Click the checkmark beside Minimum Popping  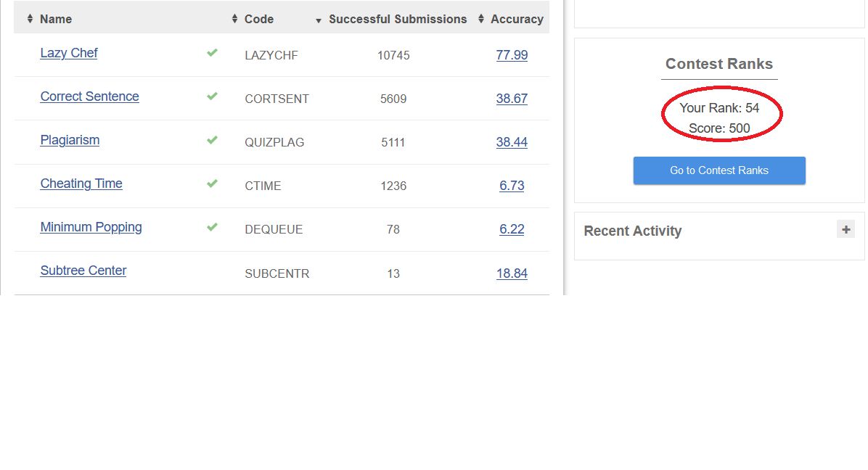pos(212,227)
